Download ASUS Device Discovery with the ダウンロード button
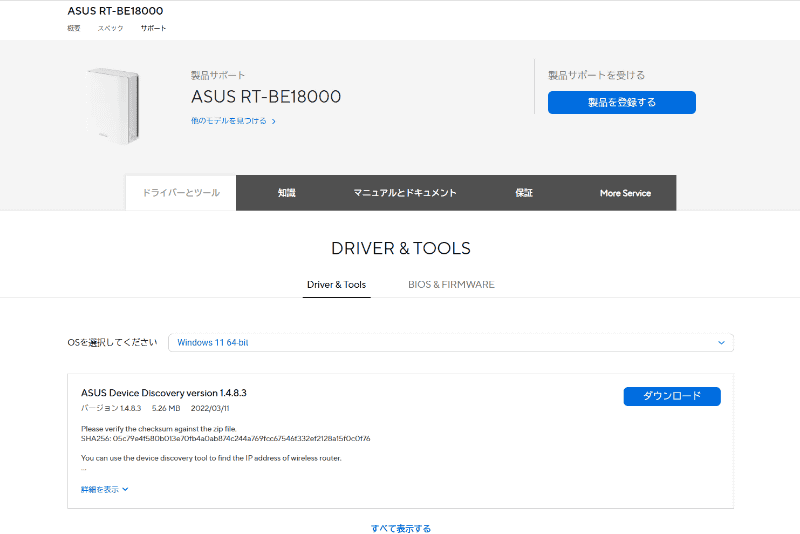 click(x=672, y=396)
